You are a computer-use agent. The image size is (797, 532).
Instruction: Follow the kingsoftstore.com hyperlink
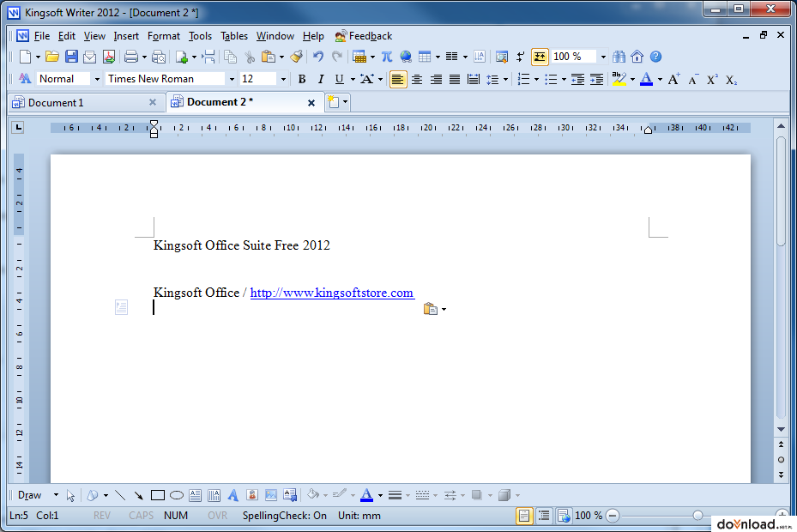pyautogui.click(x=332, y=293)
